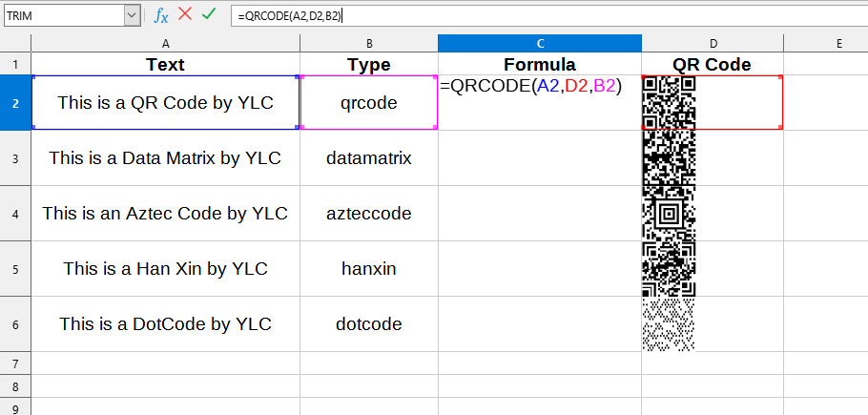Select row 3 header
The width and height of the screenshot is (868, 415).
pos(15,157)
